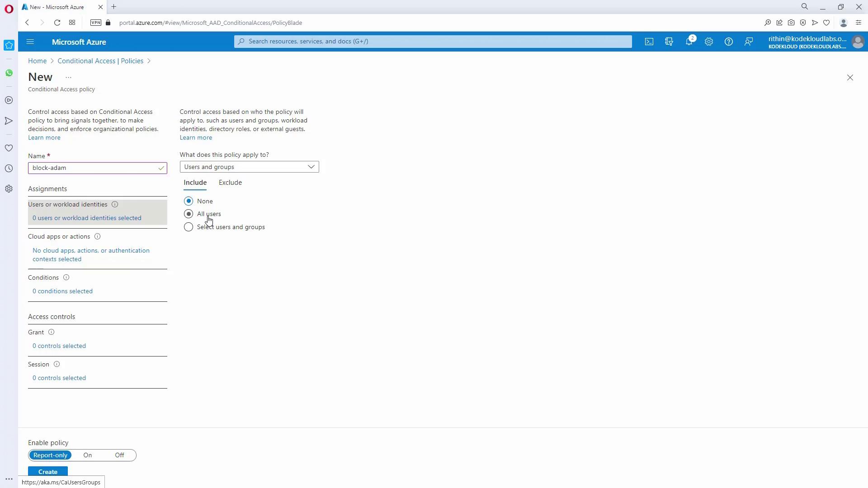Select the All users radio button
Screen dimensions: 868x488
coord(189,214)
